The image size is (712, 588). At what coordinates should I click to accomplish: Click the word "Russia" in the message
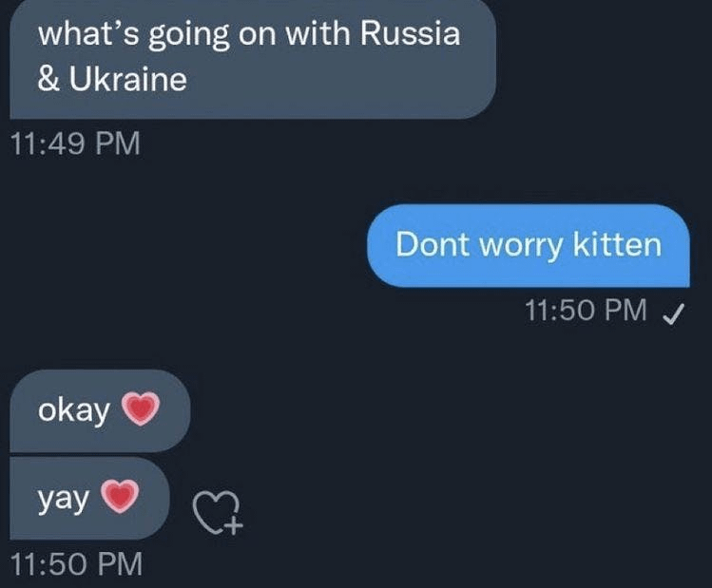point(410,35)
